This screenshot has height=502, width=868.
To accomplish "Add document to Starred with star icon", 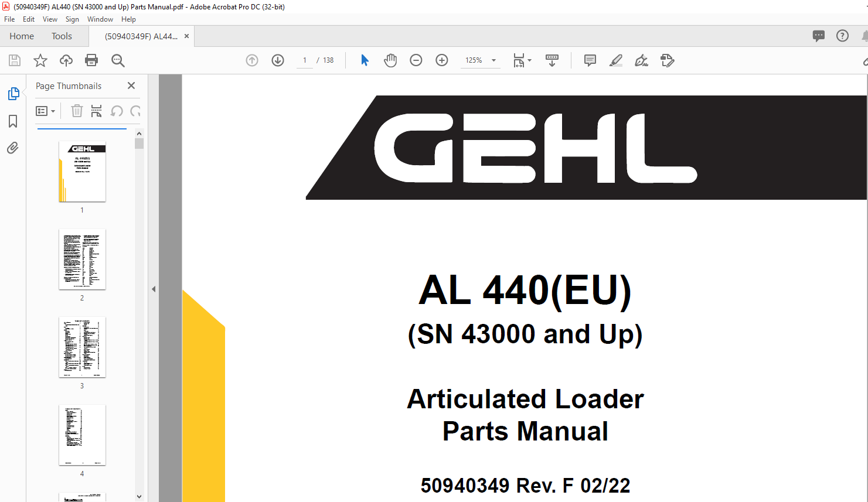I will click(x=40, y=60).
